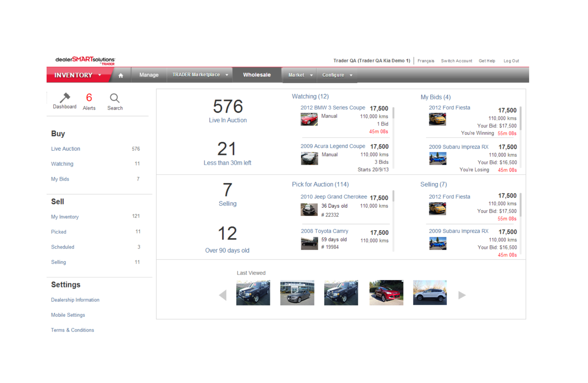588x383 pixels.
Task: Click Selling list scrollbar
Action: [x=520, y=205]
